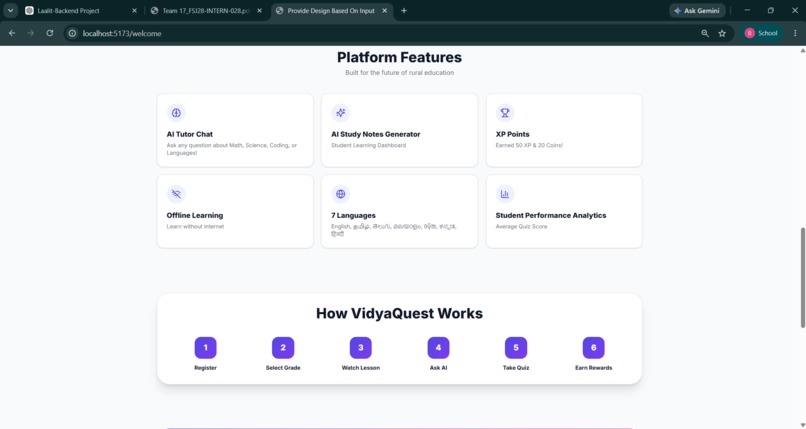Click the How VidyaQuest Works heading
The image size is (806, 429).
point(399,313)
